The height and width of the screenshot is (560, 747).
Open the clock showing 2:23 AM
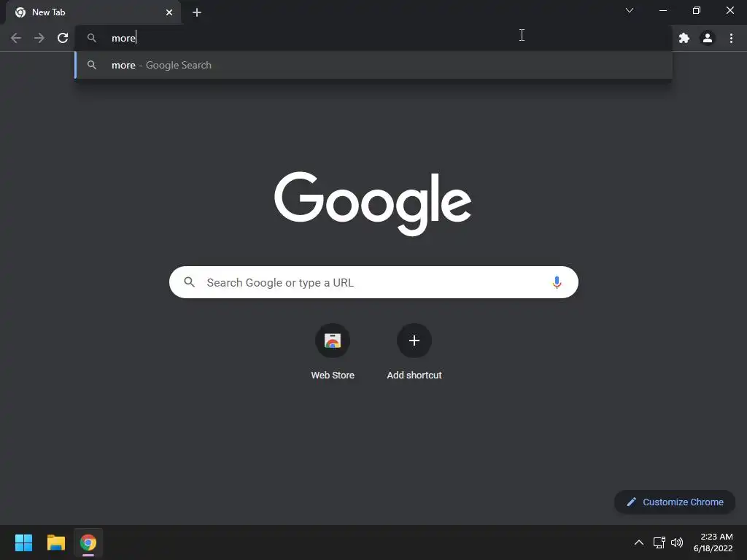[x=713, y=542]
